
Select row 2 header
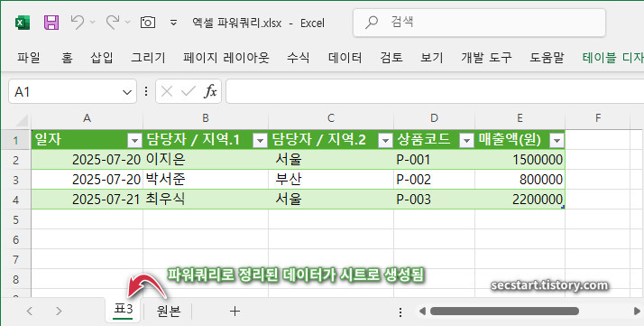[15, 160]
